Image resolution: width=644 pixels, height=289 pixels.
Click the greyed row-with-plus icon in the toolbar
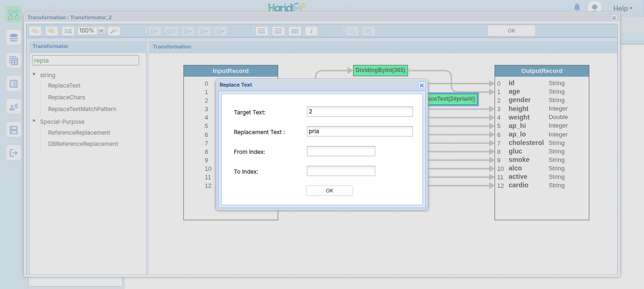[188, 31]
